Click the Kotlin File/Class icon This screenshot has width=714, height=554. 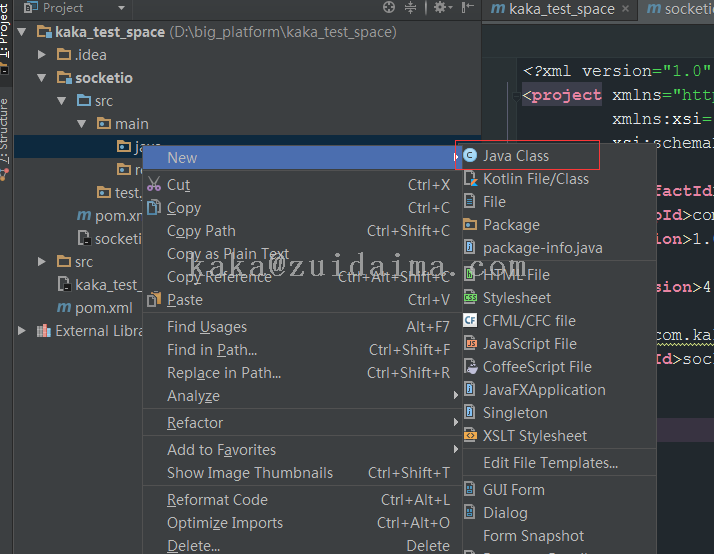click(x=470, y=178)
